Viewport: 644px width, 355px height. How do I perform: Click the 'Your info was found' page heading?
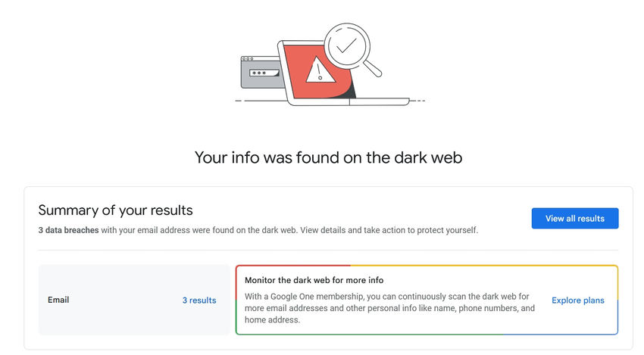[x=328, y=157]
